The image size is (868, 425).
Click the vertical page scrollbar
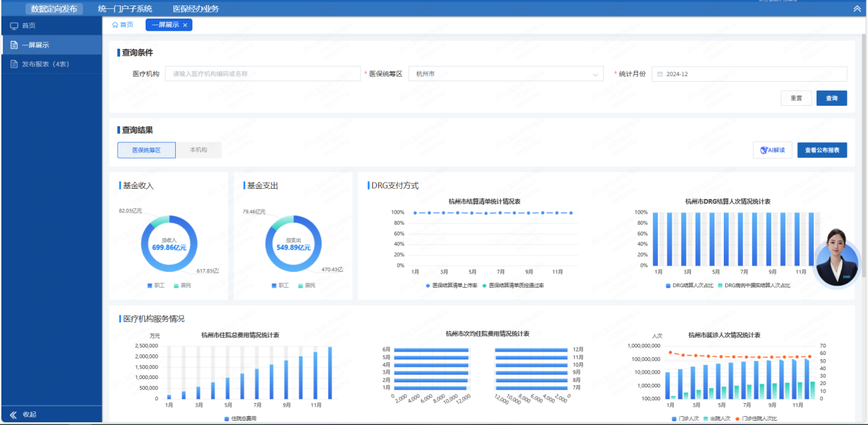865,156
